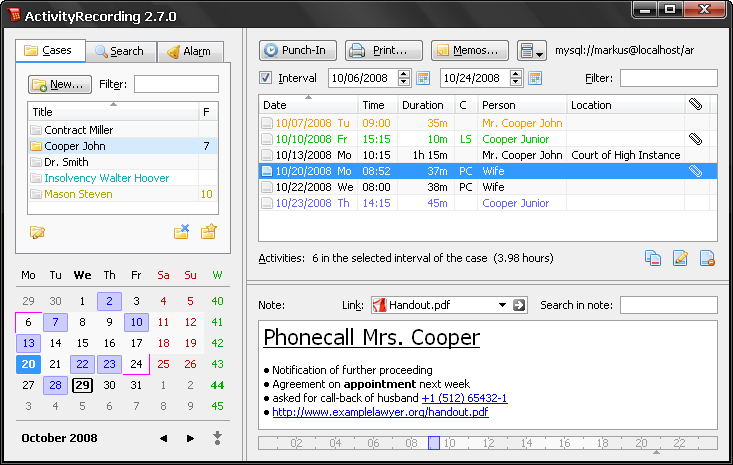Go to previous month in calendar
Screen dimensions: 733x465
point(163,438)
